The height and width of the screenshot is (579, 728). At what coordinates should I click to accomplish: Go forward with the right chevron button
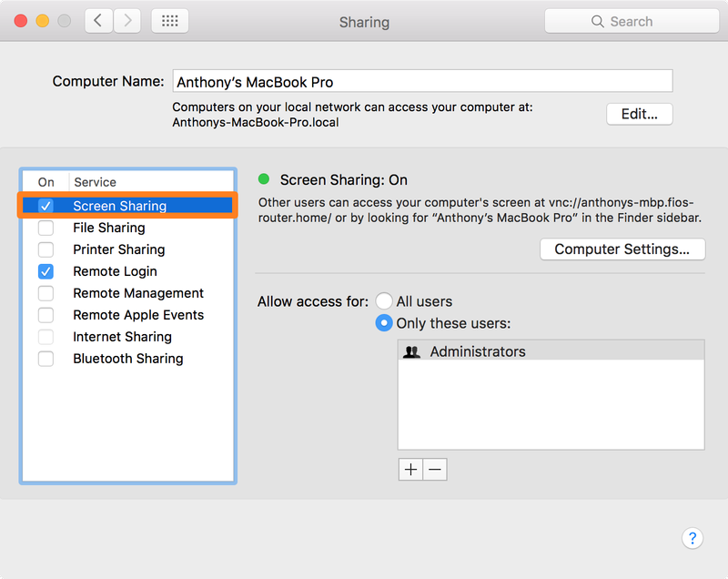[127, 21]
